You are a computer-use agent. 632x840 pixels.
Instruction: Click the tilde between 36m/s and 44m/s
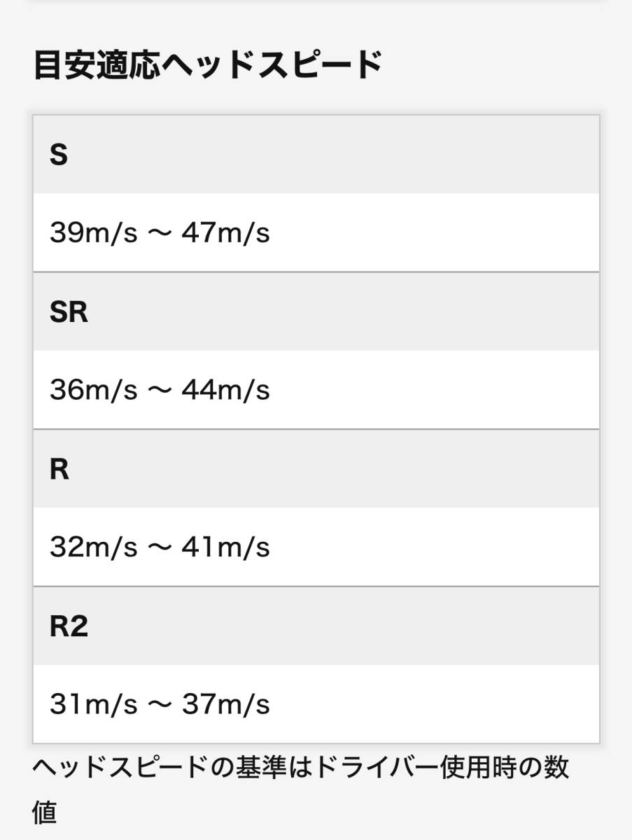(160, 390)
